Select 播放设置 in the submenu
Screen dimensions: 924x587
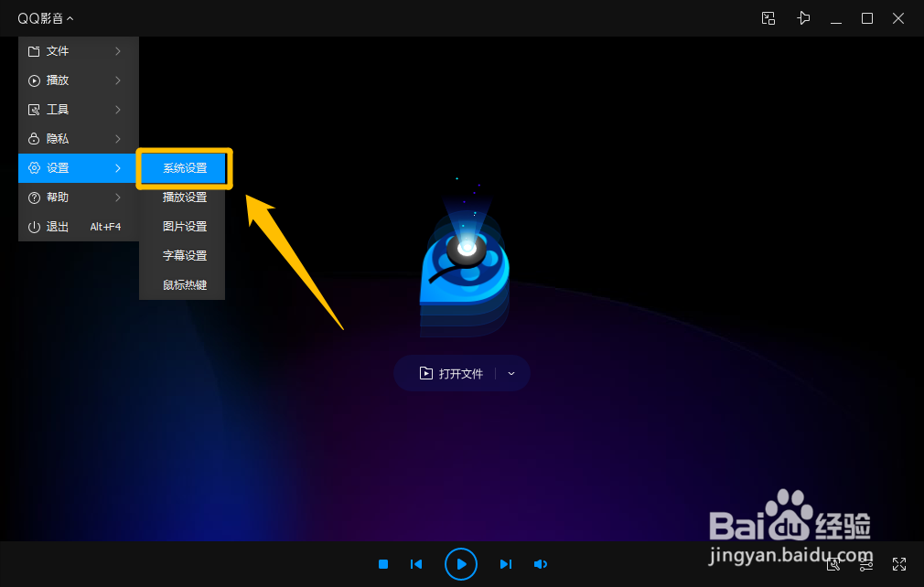[x=182, y=197]
